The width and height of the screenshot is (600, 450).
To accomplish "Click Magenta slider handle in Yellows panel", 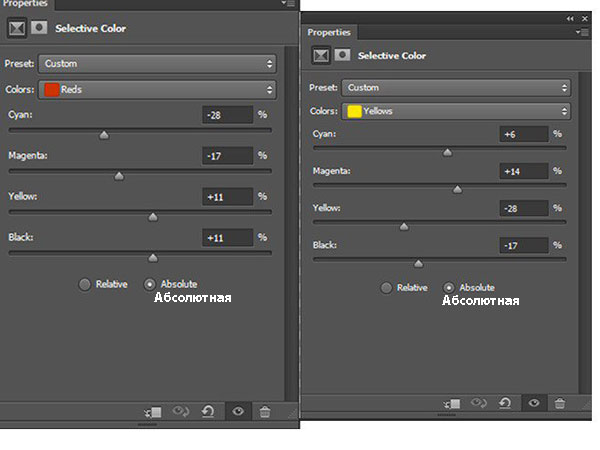I will (457, 190).
